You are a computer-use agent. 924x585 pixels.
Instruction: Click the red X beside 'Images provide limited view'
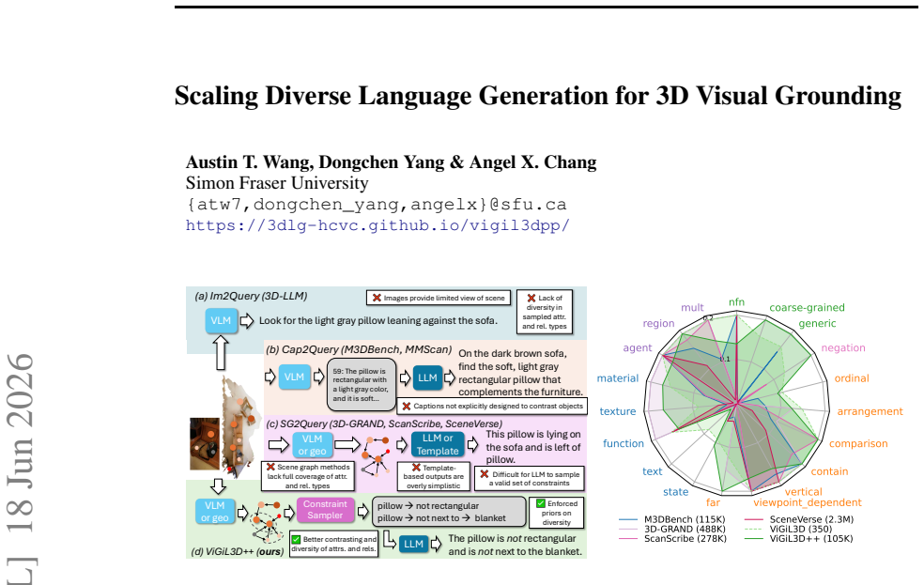click(x=377, y=298)
